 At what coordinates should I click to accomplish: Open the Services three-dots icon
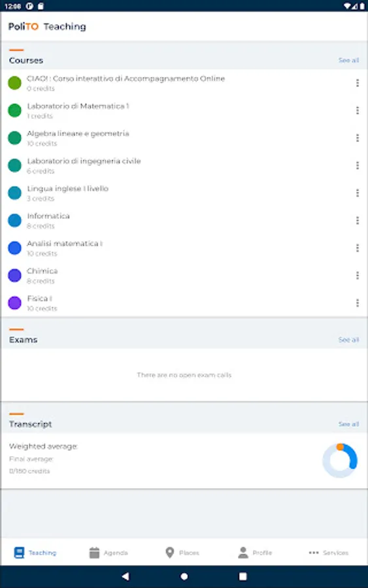314,552
